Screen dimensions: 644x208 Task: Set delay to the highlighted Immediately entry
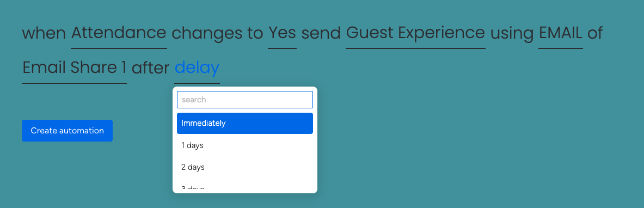click(245, 123)
